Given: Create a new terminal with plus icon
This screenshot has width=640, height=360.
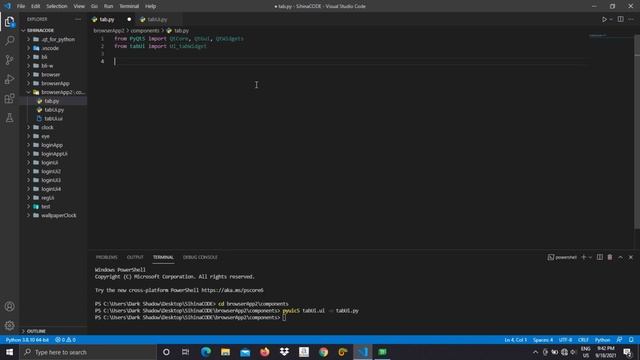Looking at the screenshot, I should pos(583,257).
